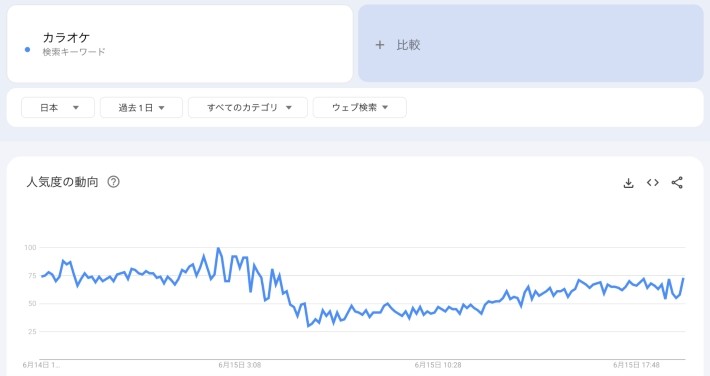The height and width of the screenshot is (376, 710).
Task: Select the 25 y-axis label
Action: [x=32, y=332]
